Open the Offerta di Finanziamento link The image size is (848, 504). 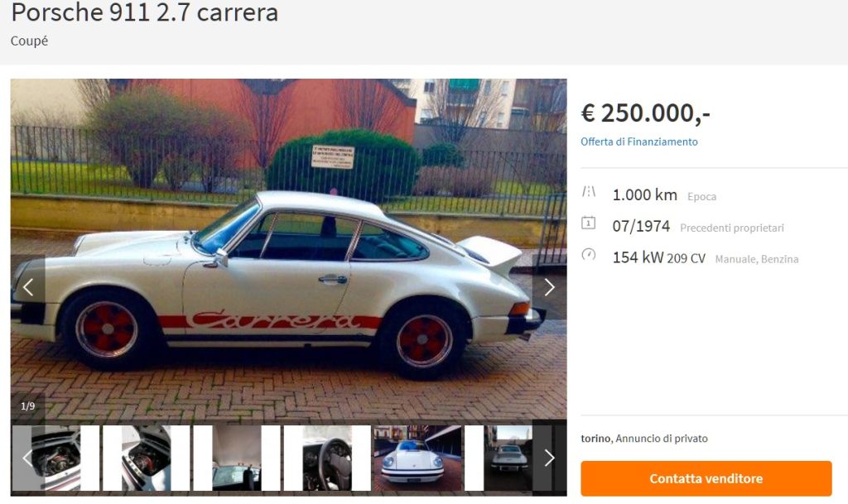coord(638,142)
